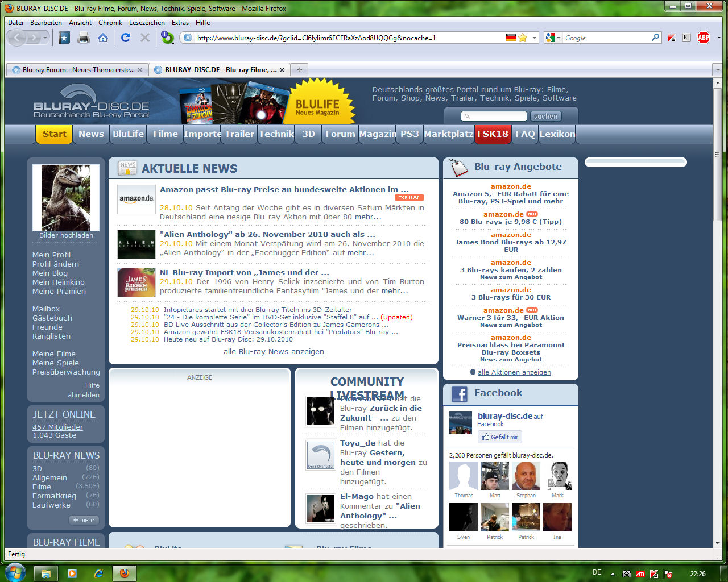Click 'Bilder hochladen' under avatar

click(66, 235)
